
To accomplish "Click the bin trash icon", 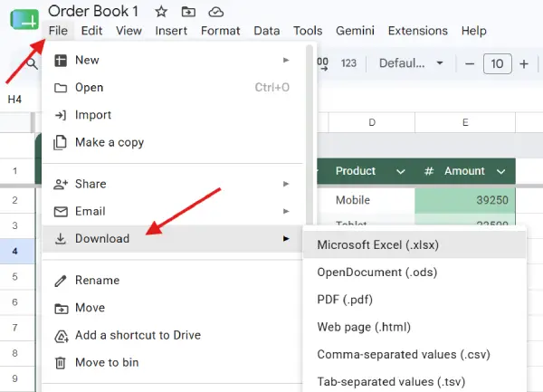I will (x=61, y=362).
